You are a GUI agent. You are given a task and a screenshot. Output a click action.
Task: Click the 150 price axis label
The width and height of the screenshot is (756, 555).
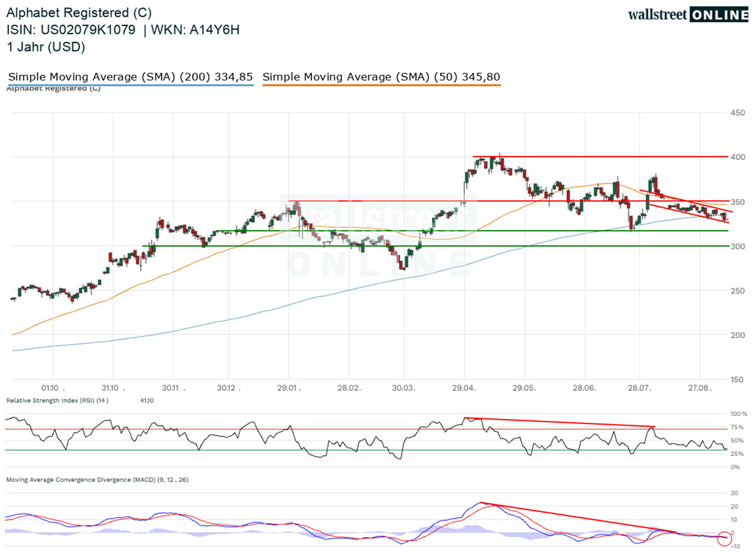click(x=738, y=380)
